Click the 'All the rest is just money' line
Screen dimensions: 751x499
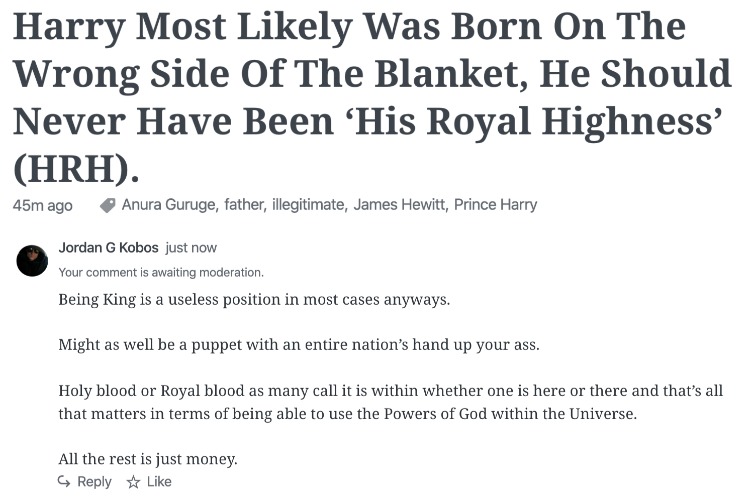coord(148,459)
